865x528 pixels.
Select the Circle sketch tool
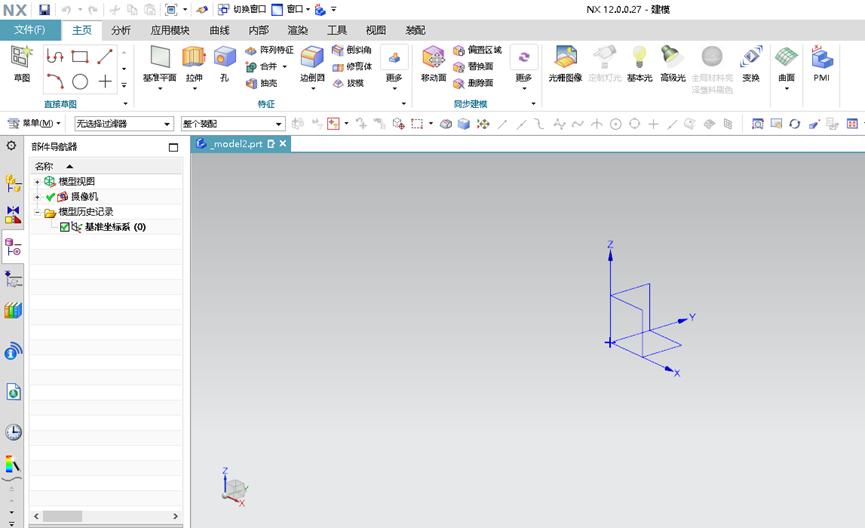(80, 82)
